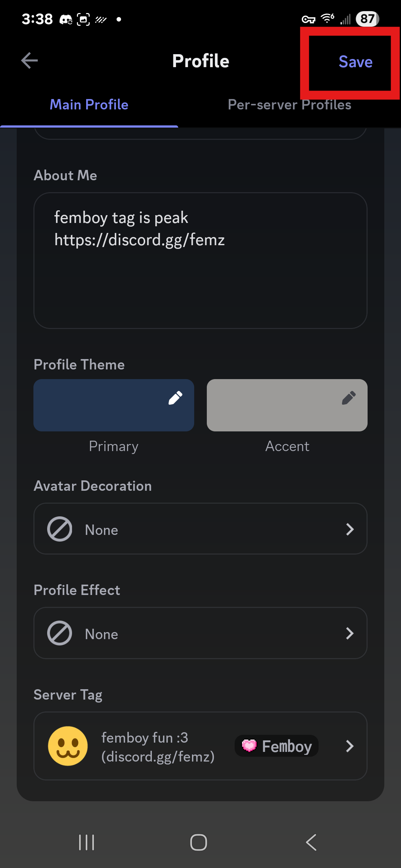
Task: Tap the pink heart Femboy tag badge
Action: [277, 746]
